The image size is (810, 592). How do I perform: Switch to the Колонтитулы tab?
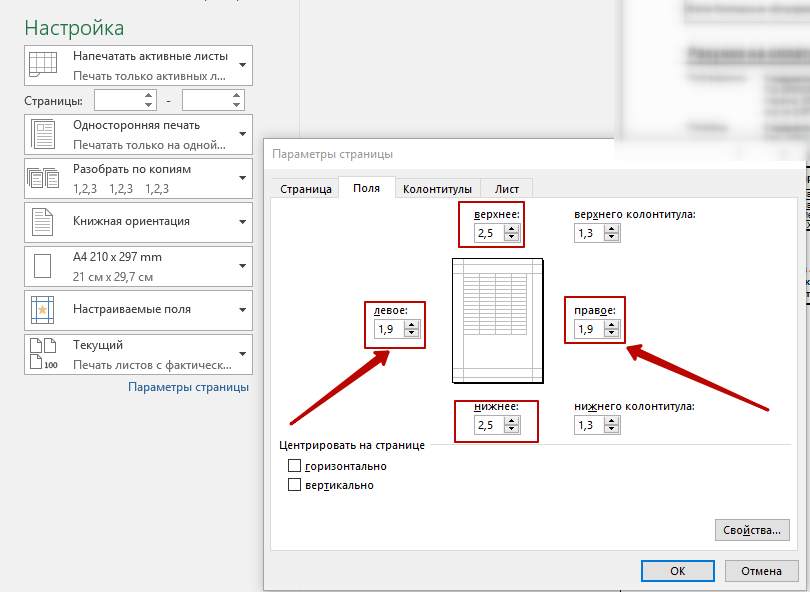(x=436, y=188)
